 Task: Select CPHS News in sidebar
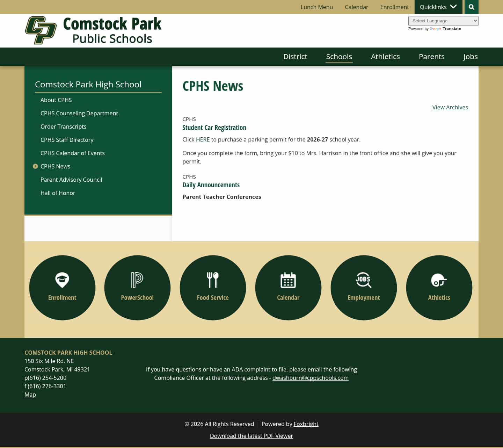55,166
